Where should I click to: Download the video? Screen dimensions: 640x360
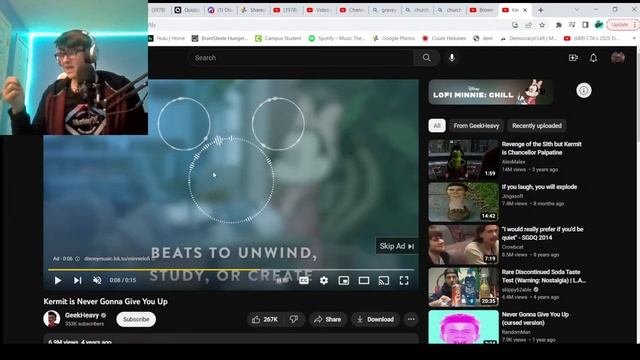point(375,320)
